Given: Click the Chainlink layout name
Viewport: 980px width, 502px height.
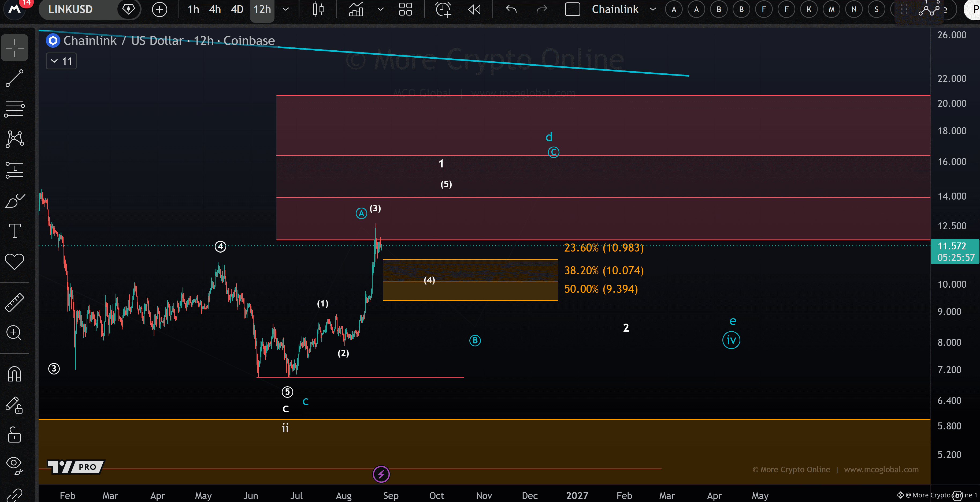Looking at the screenshot, I should click(615, 9).
